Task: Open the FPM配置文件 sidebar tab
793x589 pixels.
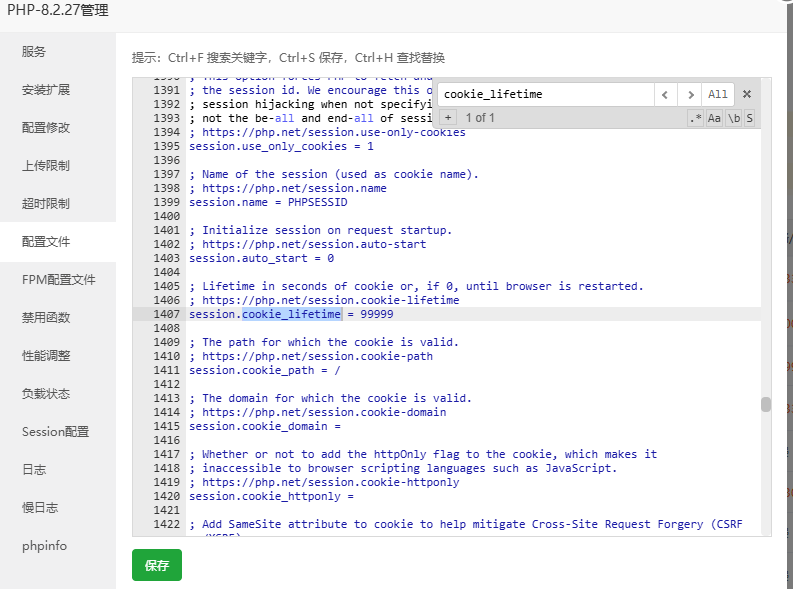Action: 58,280
